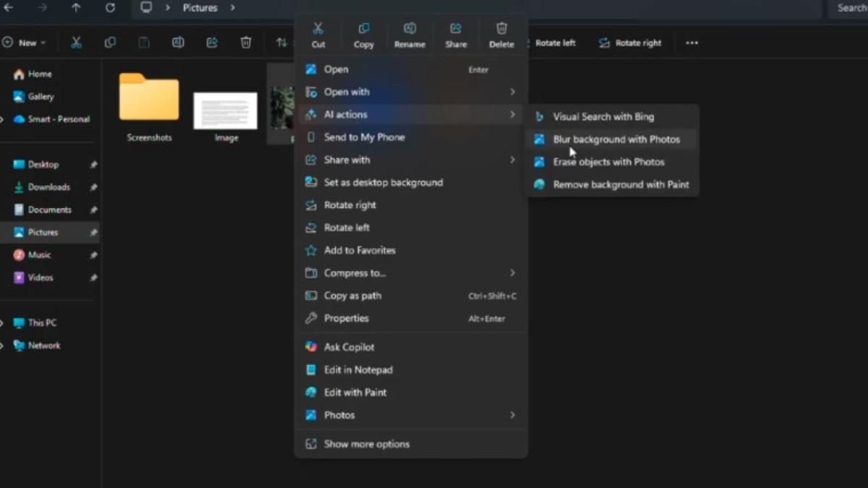
Task: Select Set as desktop background
Action: [x=411, y=182]
